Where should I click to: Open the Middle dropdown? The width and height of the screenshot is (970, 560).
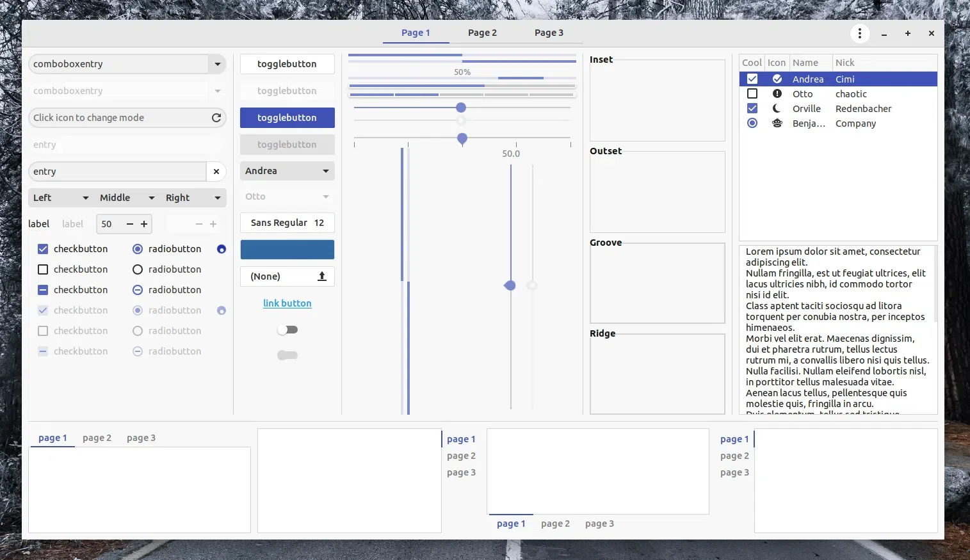pos(127,198)
